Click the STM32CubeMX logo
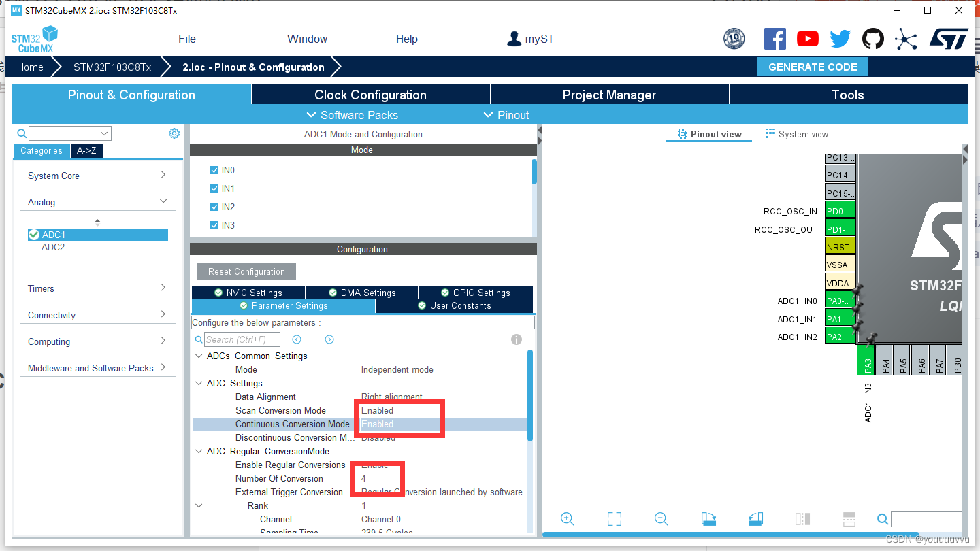This screenshot has height=551, width=980. [34, 39]
